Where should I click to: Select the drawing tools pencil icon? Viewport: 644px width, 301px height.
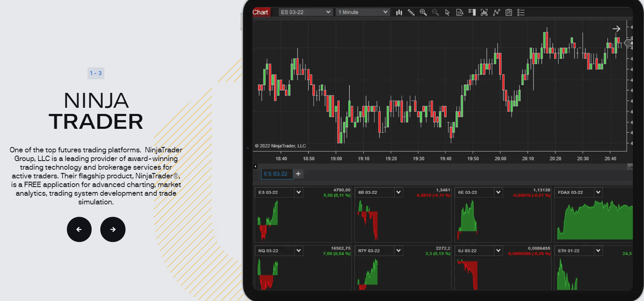click(x=411, y=12)
